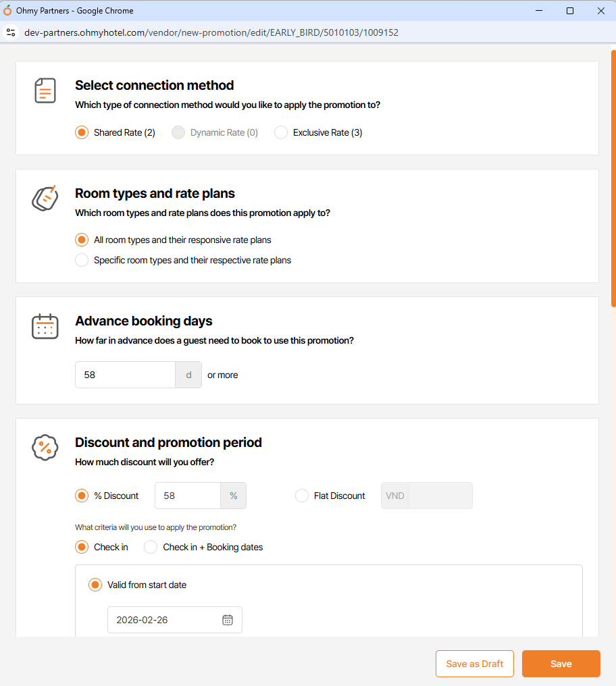Switch to Flat Discount option
This screenshot has width=616, height=686.
point(302,496)
